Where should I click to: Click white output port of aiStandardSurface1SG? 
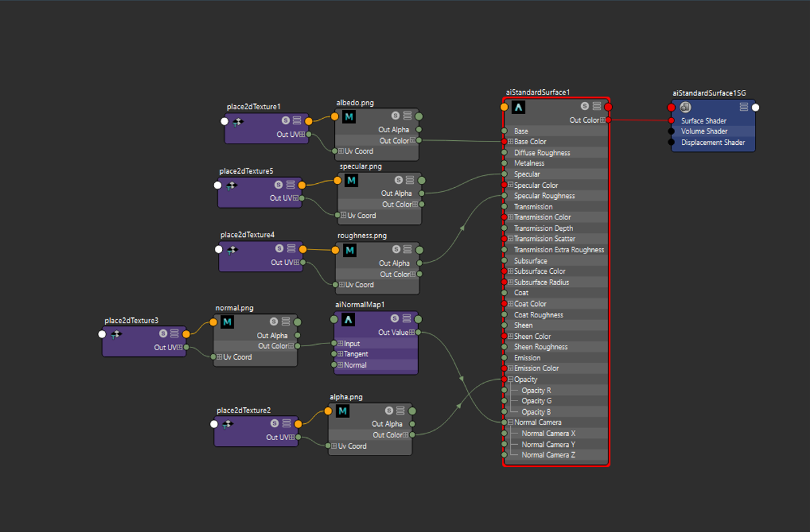tap(756, 107)
